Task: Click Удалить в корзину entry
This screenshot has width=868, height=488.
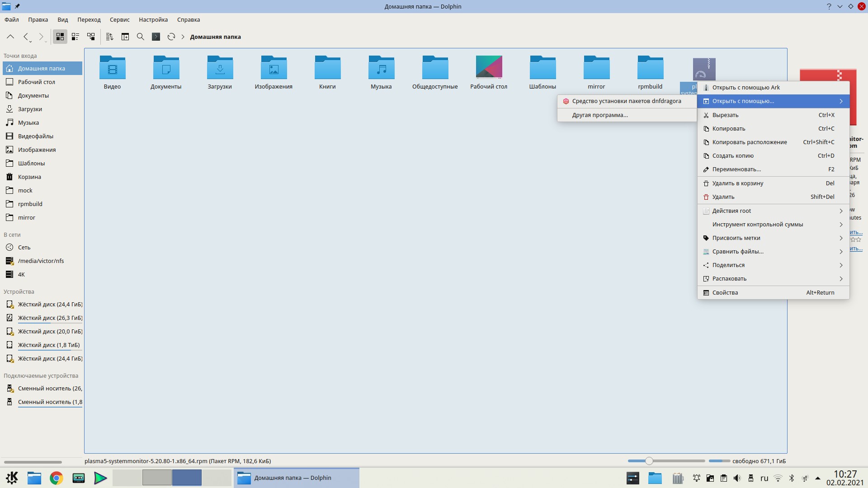Action: pos(737,183)
